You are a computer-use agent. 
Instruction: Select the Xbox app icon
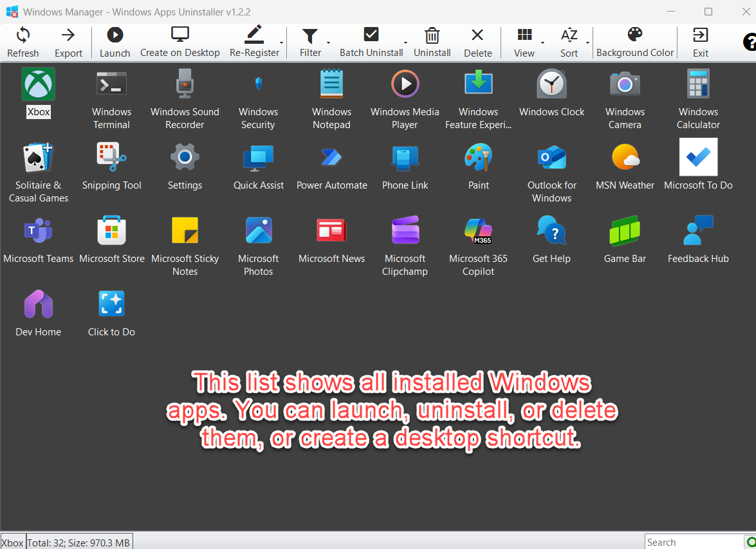pyautogui.click(x=38, y=93)
